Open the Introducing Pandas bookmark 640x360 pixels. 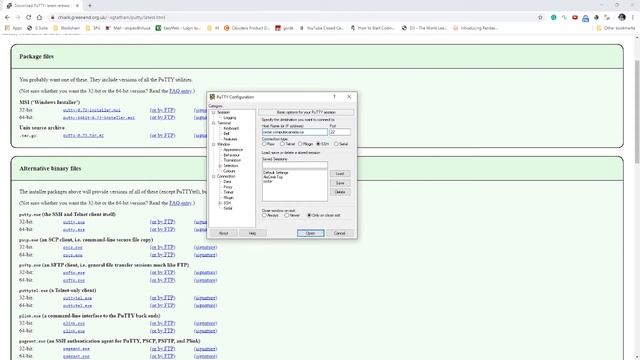click(x=476, y=28)
